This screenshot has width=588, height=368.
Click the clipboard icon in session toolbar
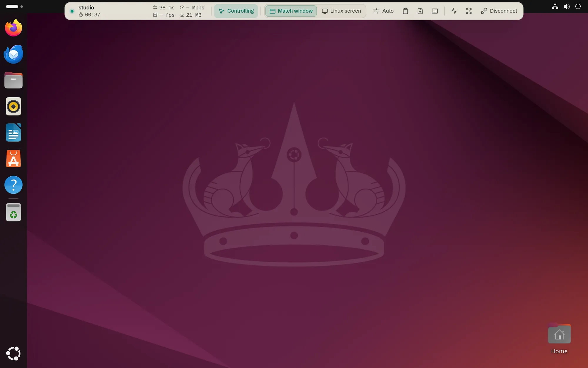(x=405, y=11)
